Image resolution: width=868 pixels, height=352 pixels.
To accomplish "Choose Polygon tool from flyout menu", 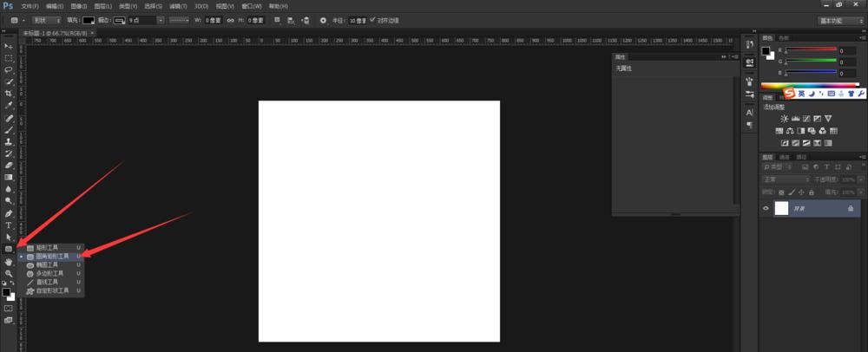I will coord(51,273).
